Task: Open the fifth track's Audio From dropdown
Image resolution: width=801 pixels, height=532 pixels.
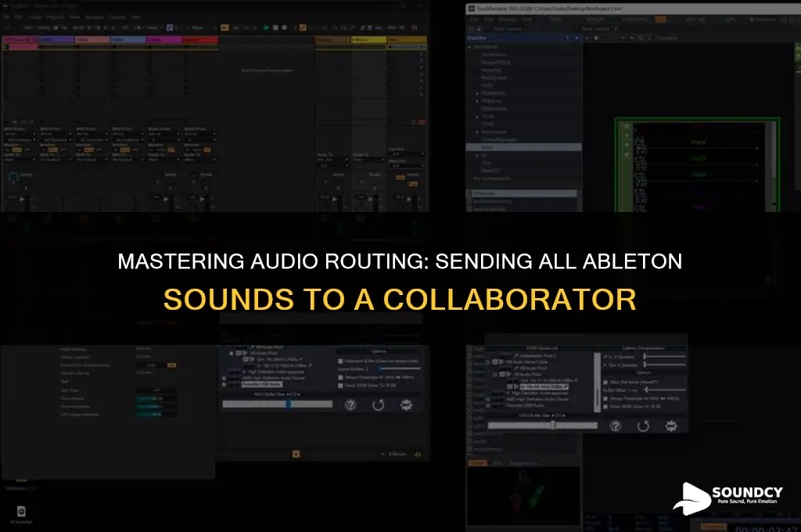Action: pyautogui.click(x=163, y=134)
